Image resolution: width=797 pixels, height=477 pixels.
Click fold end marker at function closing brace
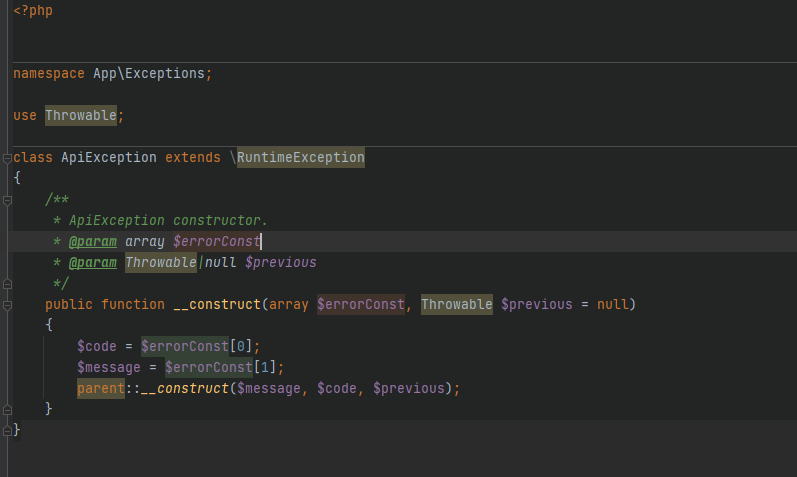point(7,409)
